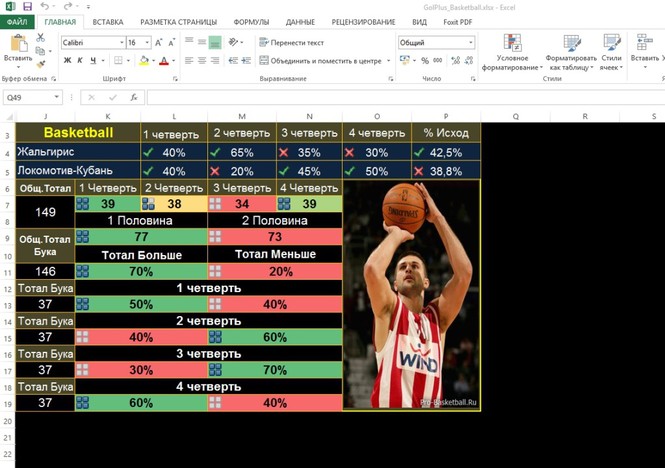Select the Cut scissors icon
Screen dimensions: 665x468
[x=40, y=38]
